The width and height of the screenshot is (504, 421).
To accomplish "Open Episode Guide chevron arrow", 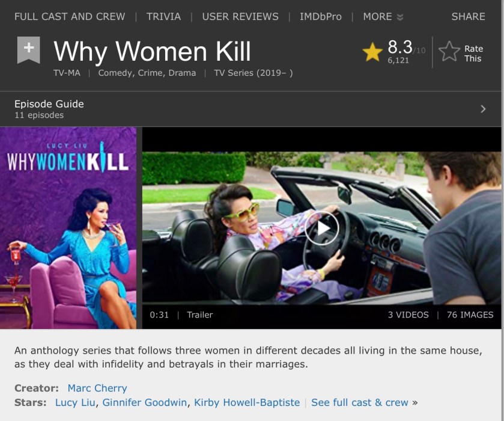I will tap(483, 109).
